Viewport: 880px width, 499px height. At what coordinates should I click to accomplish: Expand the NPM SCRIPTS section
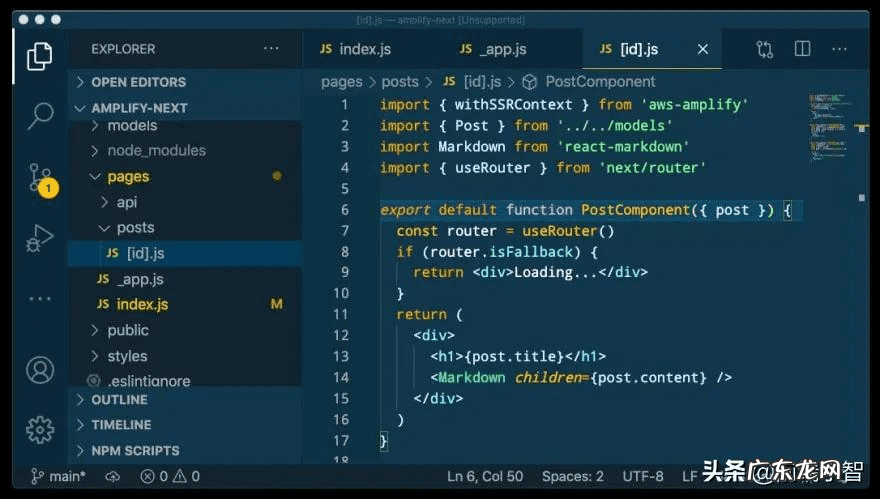coord(135,451)
